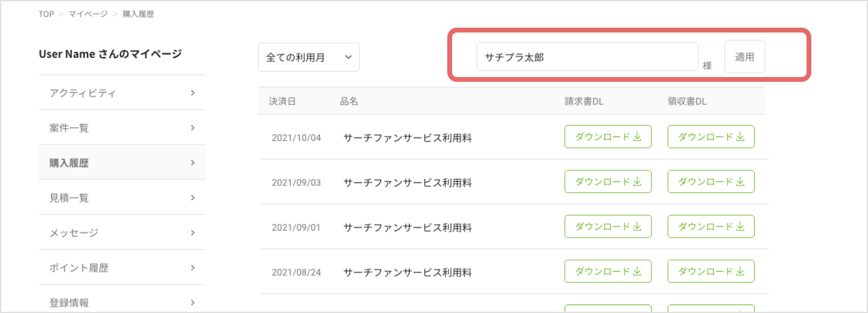Download the 2021/10/04 receipt (領収書)
The width and height of the screenshot is (868, 313).
(x=711, y=137)
